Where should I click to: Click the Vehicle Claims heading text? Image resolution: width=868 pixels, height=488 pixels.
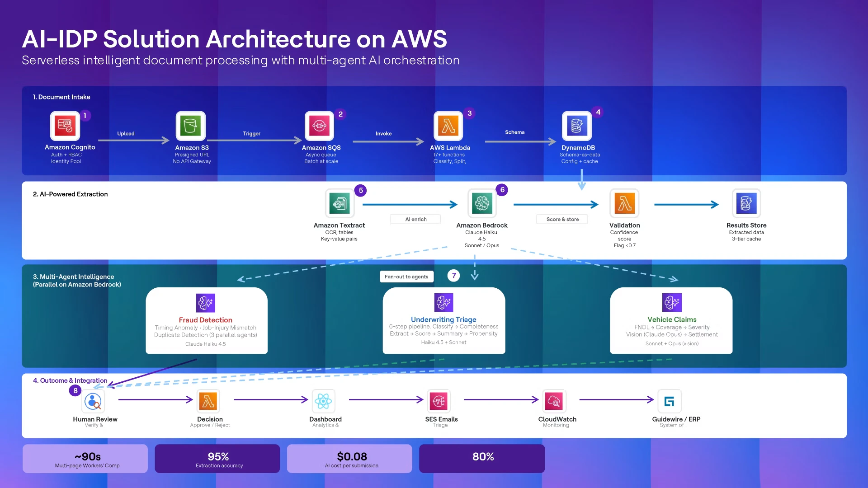pos(672,319)
